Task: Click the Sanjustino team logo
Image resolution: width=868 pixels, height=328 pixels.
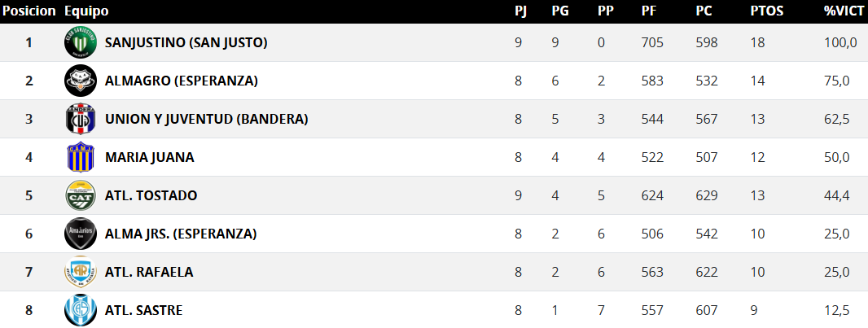Action: [81, 42]
